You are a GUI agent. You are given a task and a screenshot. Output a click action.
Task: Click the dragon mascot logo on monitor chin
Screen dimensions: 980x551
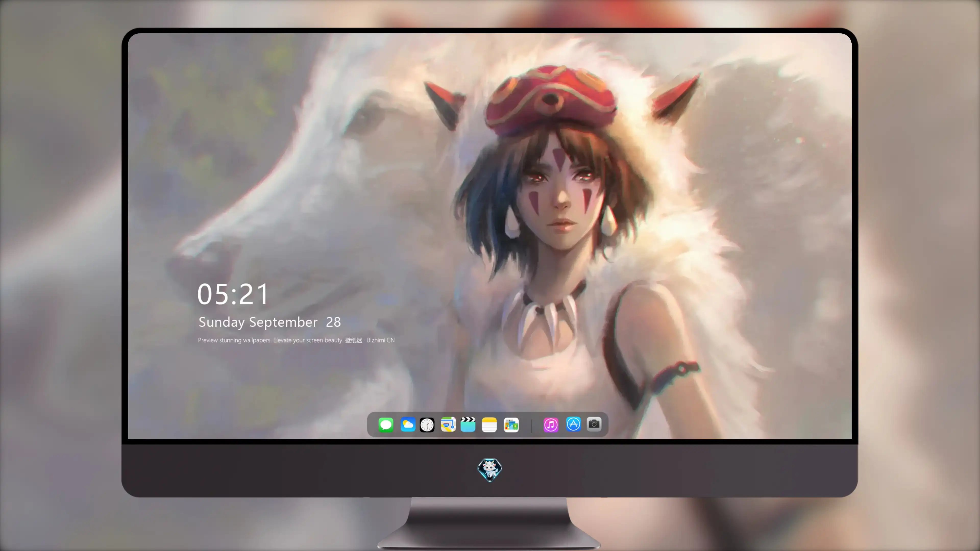pyautogui.click(x=490, y=470)
